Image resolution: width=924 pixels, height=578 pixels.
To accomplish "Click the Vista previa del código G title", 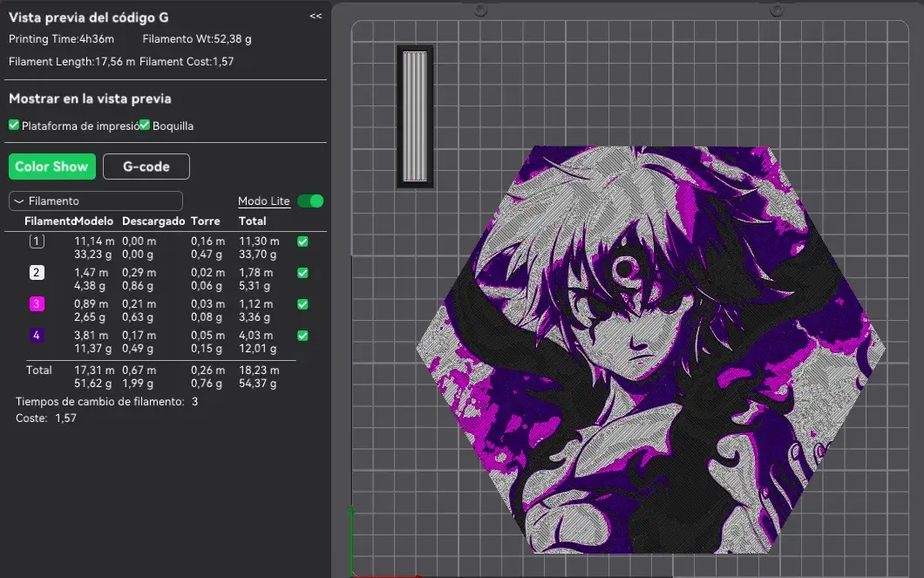I will click(x=88, y=17).
